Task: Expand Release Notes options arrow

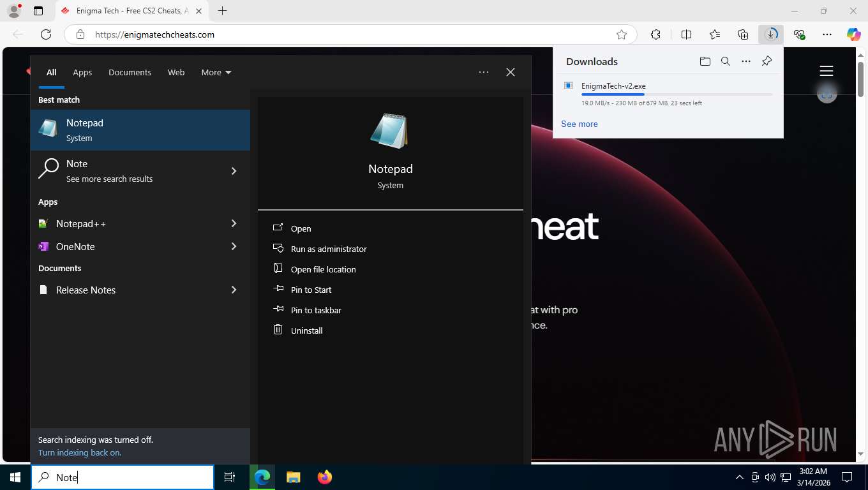Action: (x=234, y=290)
